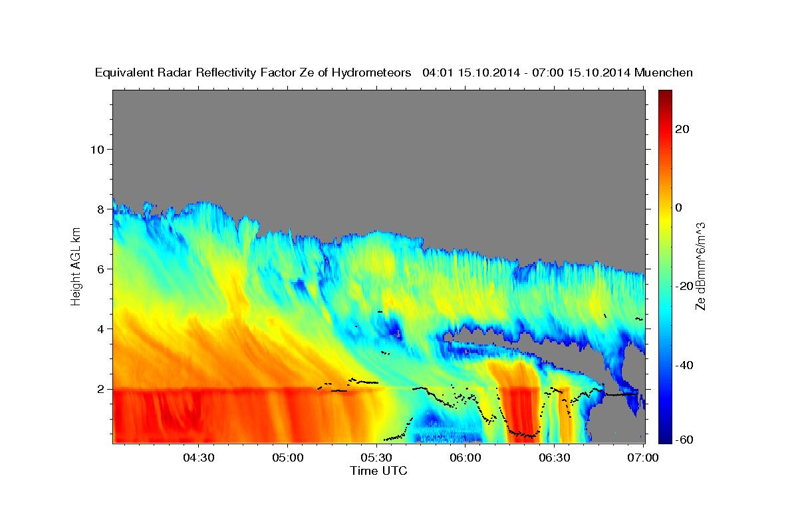Click the dark blue bottom of the colorbar
This screenshot has width=798, height=532.
664,438
